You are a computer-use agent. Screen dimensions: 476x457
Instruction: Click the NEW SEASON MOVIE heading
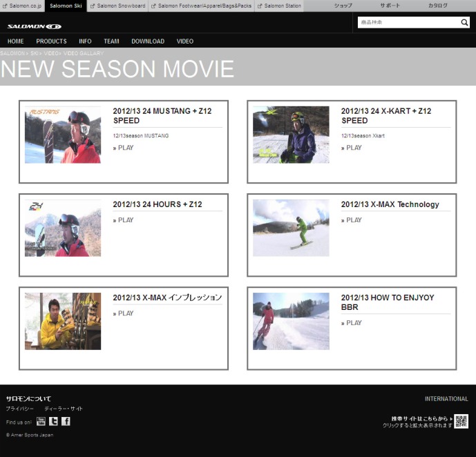tap(117, 69)
